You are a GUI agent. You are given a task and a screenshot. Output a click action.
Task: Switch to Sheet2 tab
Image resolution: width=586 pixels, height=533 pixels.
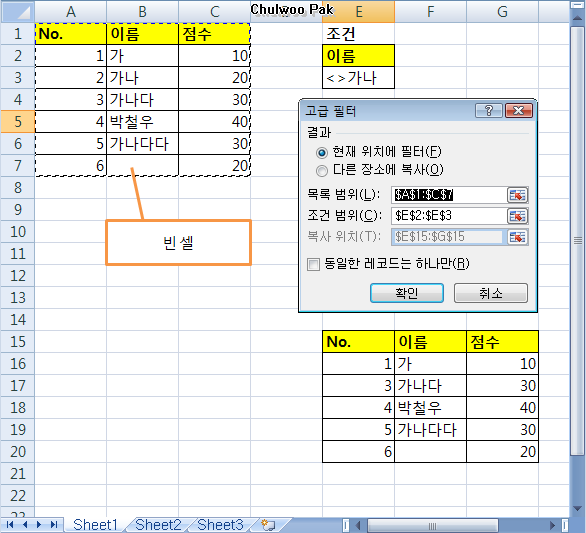click(158, 525)
